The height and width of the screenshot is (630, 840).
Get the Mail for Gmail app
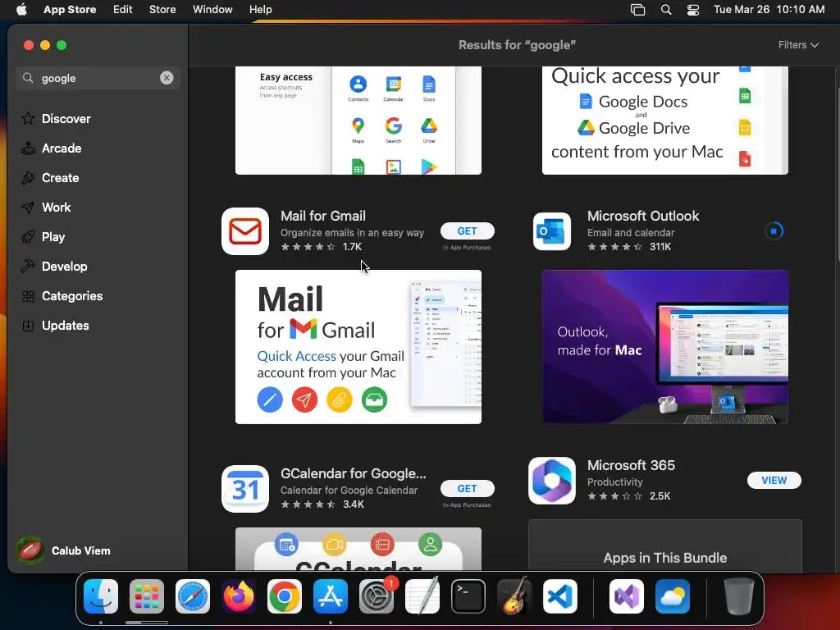click(x=467, y=231)
